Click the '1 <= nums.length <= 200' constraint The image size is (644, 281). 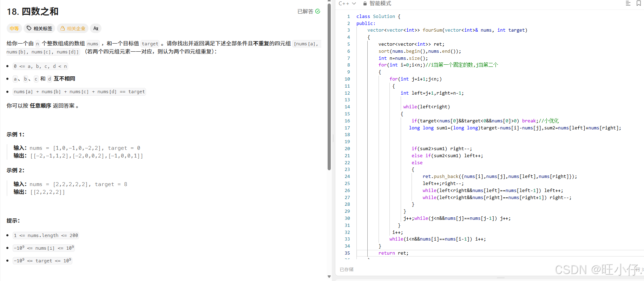point(46,236)
